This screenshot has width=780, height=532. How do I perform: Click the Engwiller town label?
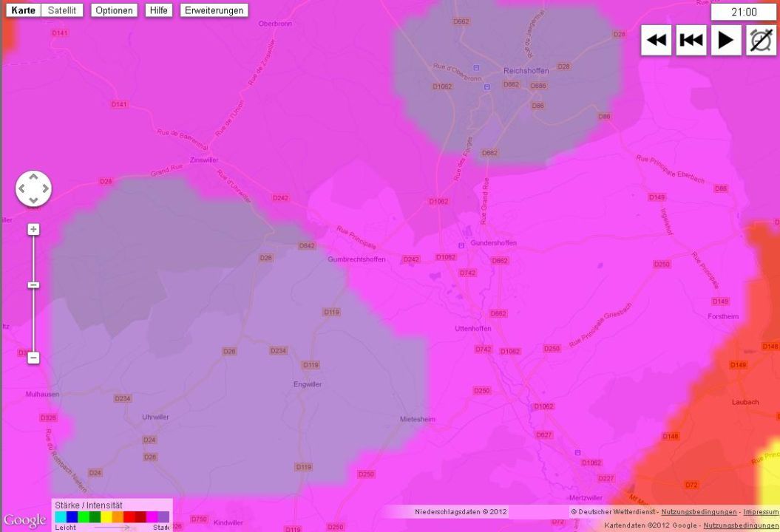coord(308,383)
